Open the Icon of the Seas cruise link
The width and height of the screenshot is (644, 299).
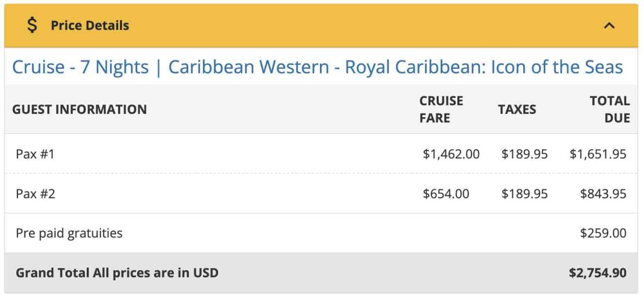click(317, 67)
